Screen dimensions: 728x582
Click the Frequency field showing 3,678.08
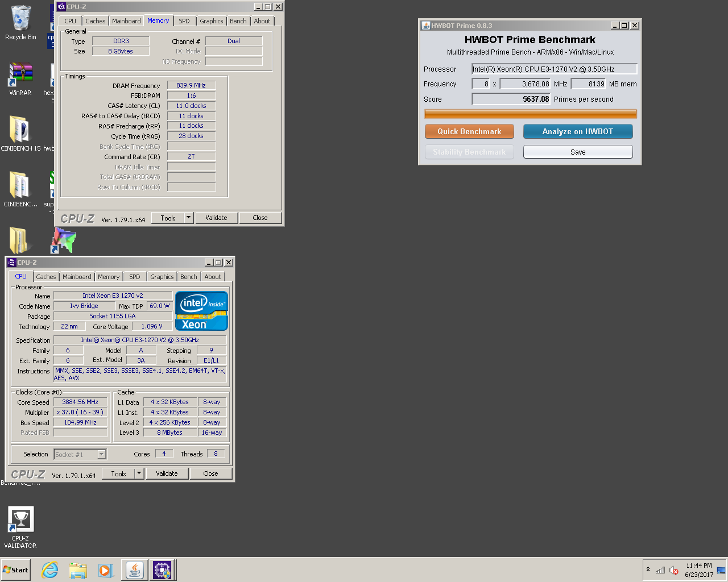coord(525,84)
